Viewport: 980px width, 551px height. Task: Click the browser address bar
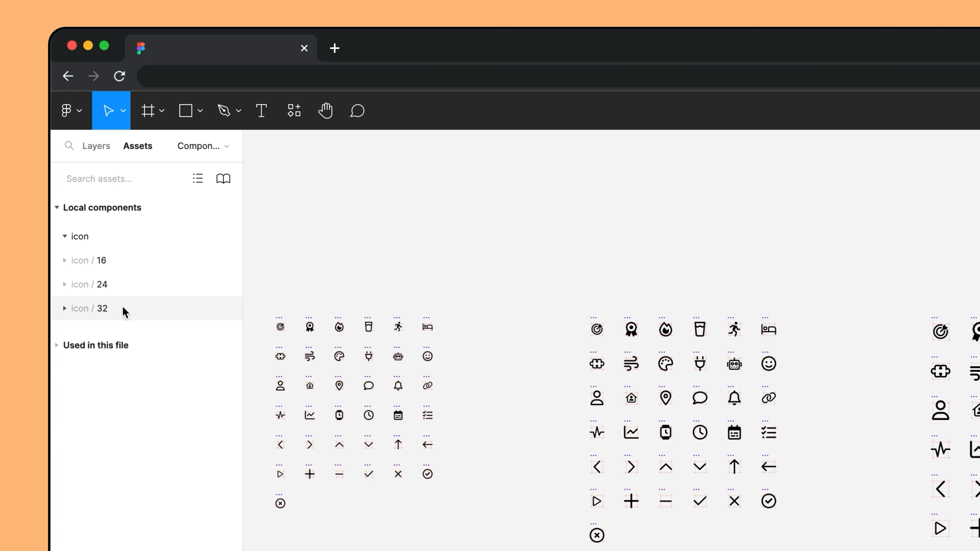point(558,76)
